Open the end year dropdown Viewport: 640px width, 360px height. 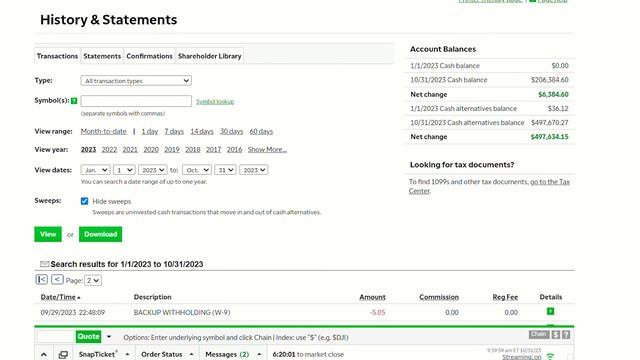(x=254, y=170)
